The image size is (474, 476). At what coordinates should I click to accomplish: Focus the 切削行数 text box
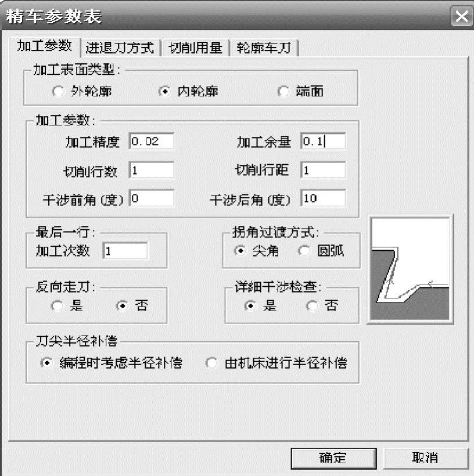point(151,170)
